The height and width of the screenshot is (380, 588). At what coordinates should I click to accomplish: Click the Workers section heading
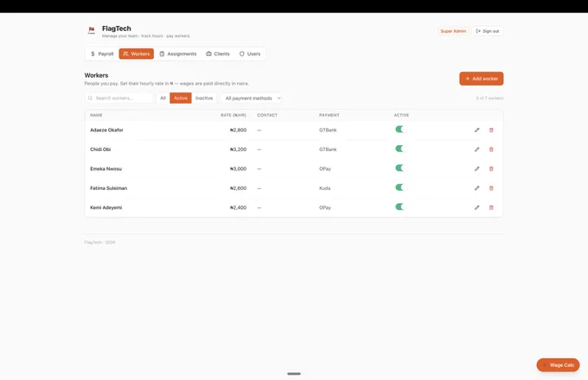pos(96,75)
